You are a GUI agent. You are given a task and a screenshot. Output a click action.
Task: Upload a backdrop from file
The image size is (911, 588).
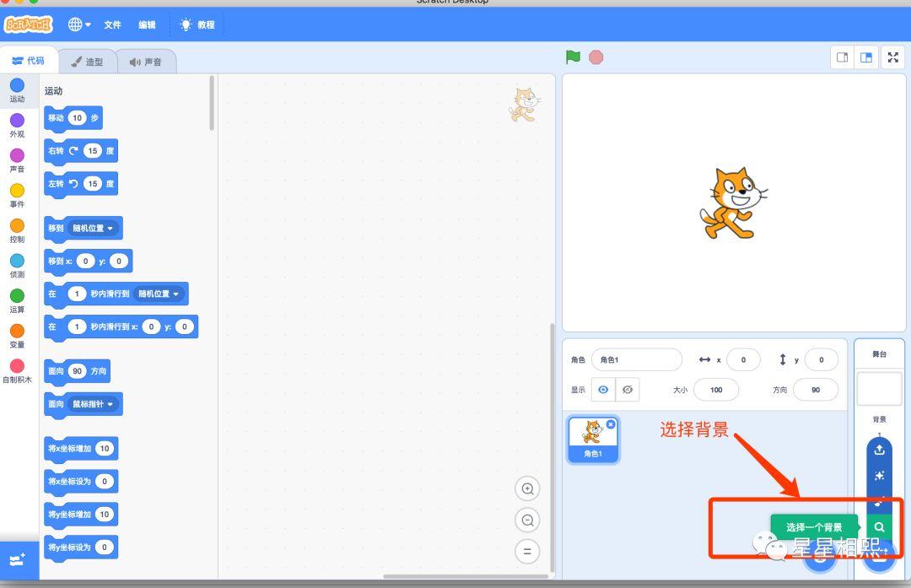click(879, 450)
